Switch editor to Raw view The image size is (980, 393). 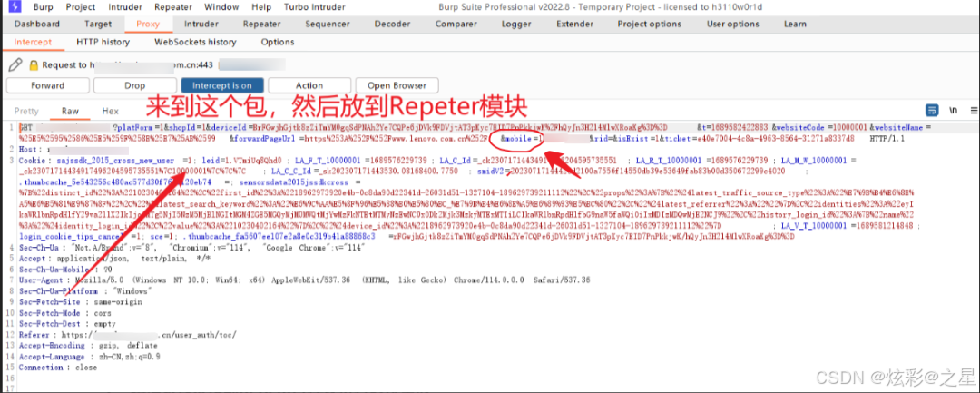coord(70,111)
